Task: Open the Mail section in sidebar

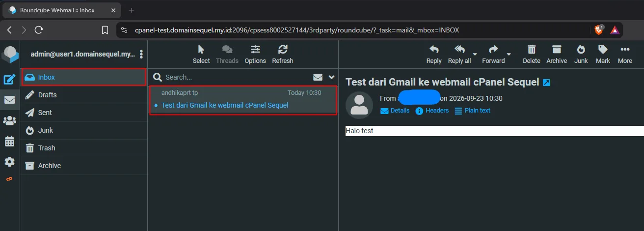Action: (x=10, y=100)
